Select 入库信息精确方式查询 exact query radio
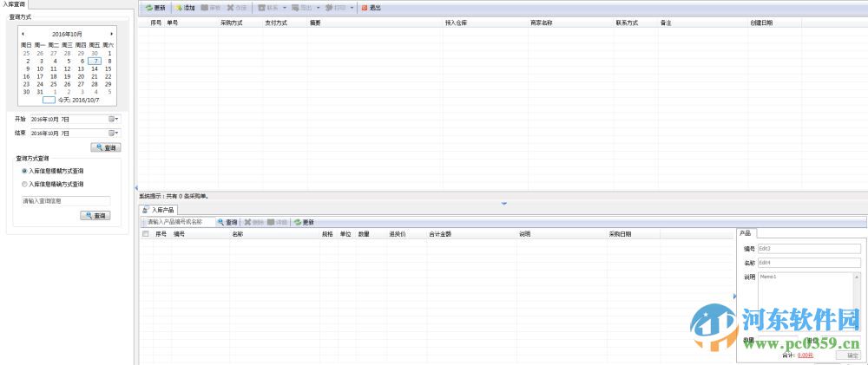 (24, 184)
